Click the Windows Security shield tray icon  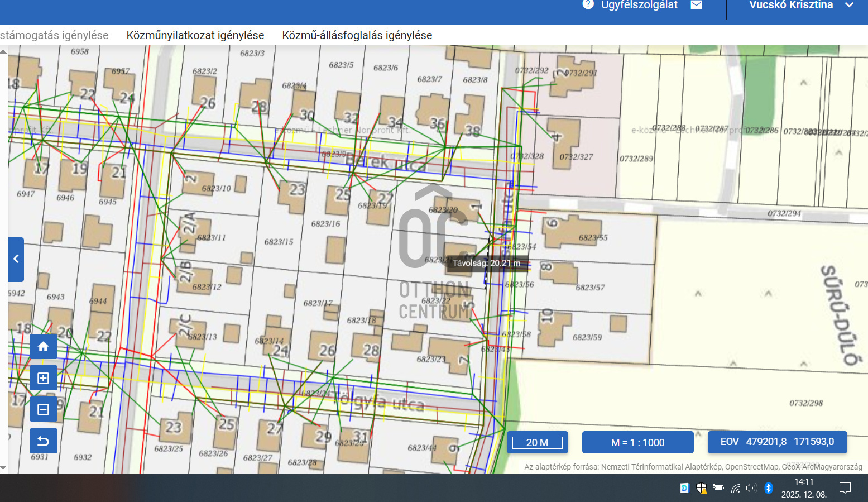[x=701, y=488]
